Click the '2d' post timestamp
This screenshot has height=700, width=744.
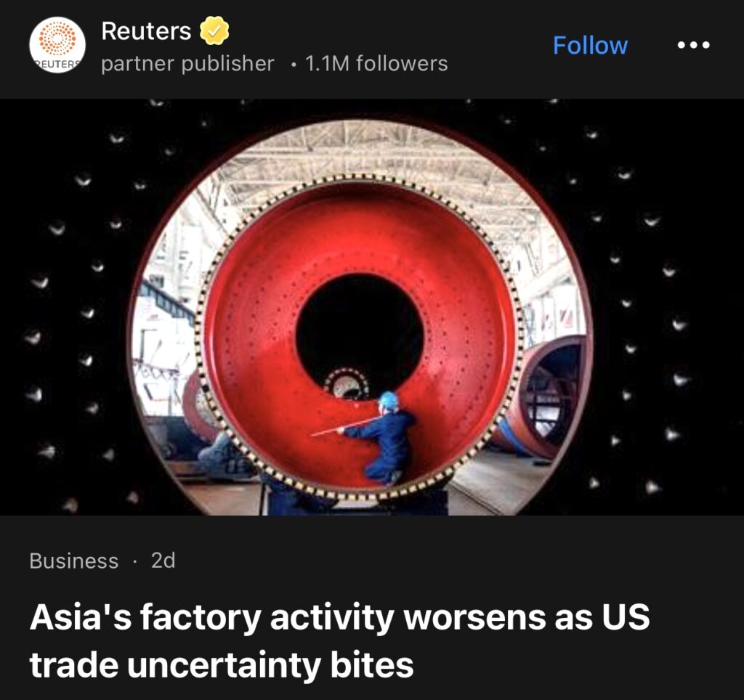pos(163,561)
